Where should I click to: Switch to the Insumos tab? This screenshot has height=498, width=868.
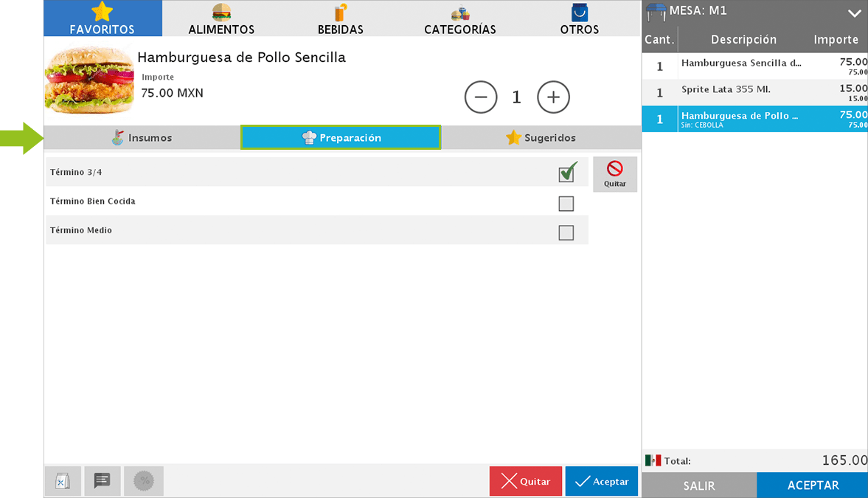(x=142, y=138)
